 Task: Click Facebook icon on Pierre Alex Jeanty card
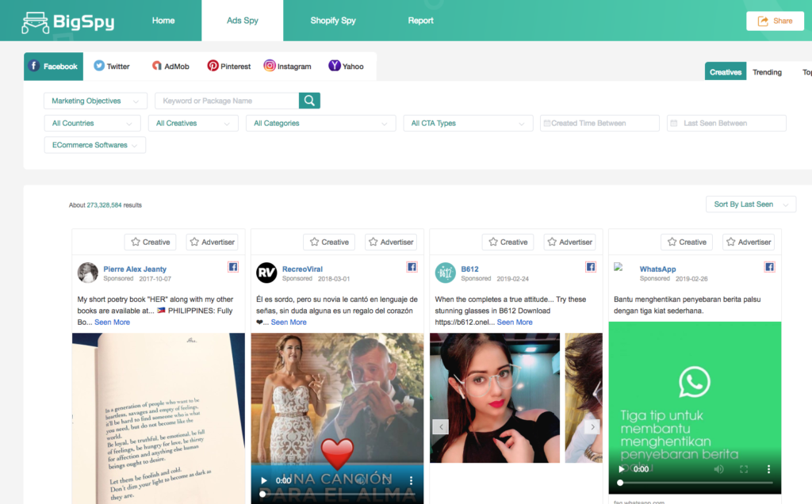(233, 267)
